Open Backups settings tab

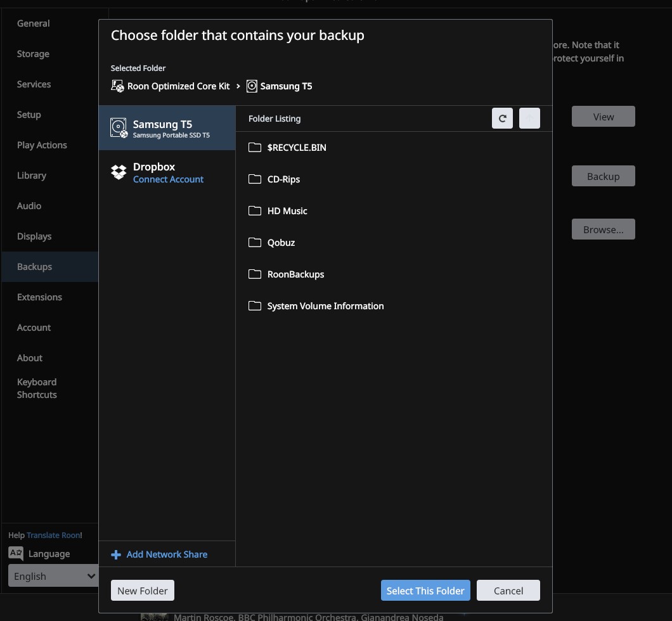tap(49, 267)
